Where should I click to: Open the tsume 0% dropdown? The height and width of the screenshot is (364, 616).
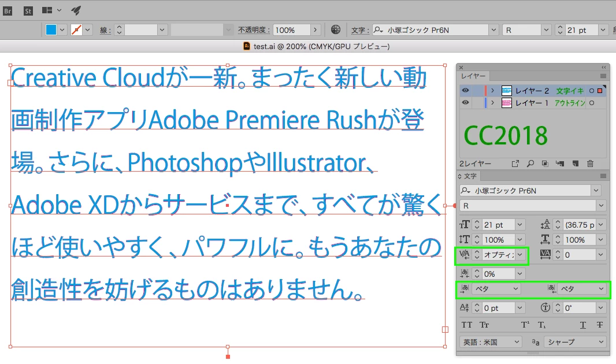pos(519,274)
